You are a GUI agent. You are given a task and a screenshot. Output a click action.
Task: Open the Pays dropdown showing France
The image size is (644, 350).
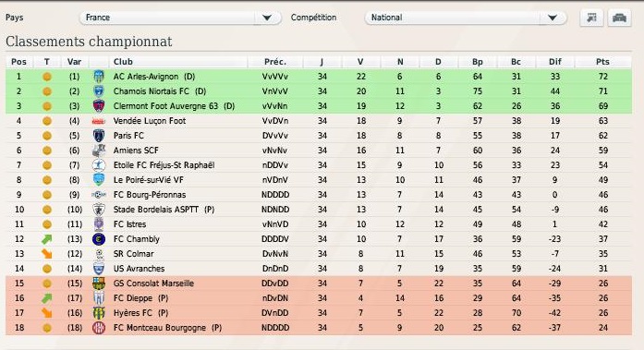(x=180, y=18)
